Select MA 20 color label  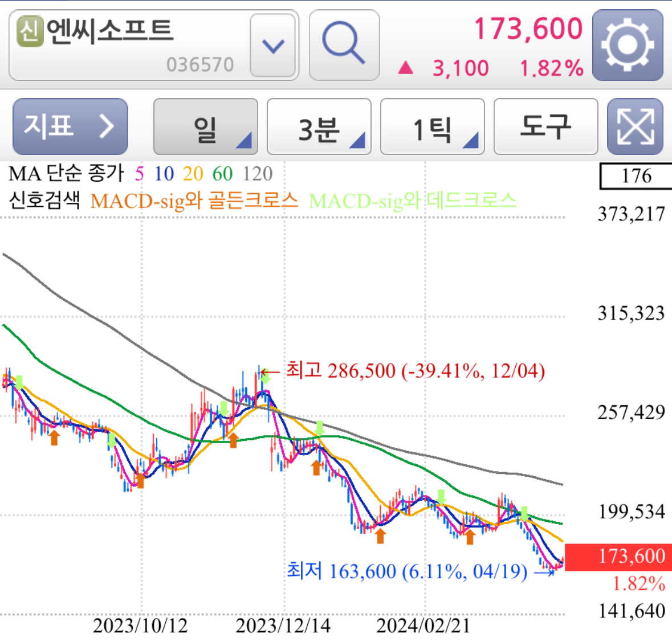[x=193, y=174]
